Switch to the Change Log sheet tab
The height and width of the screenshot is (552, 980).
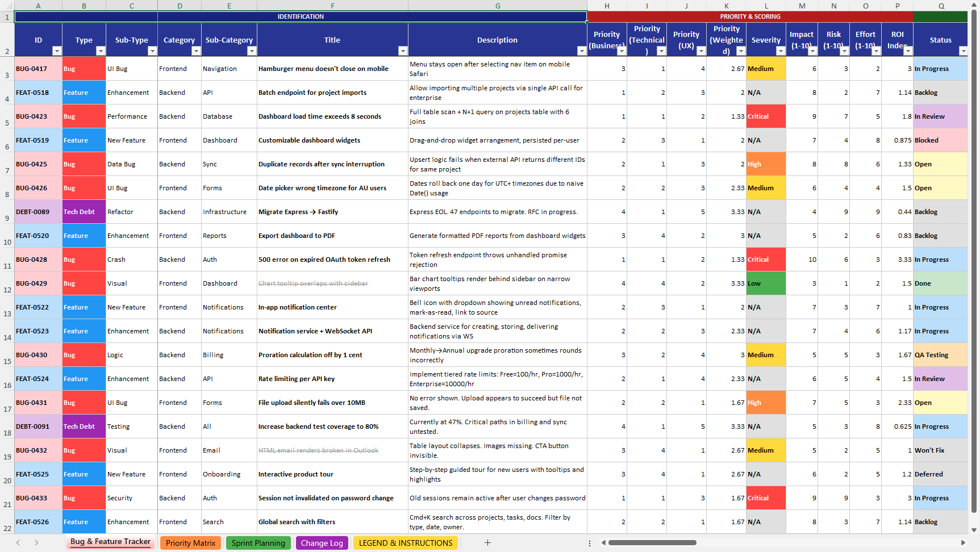coord(322,543)
